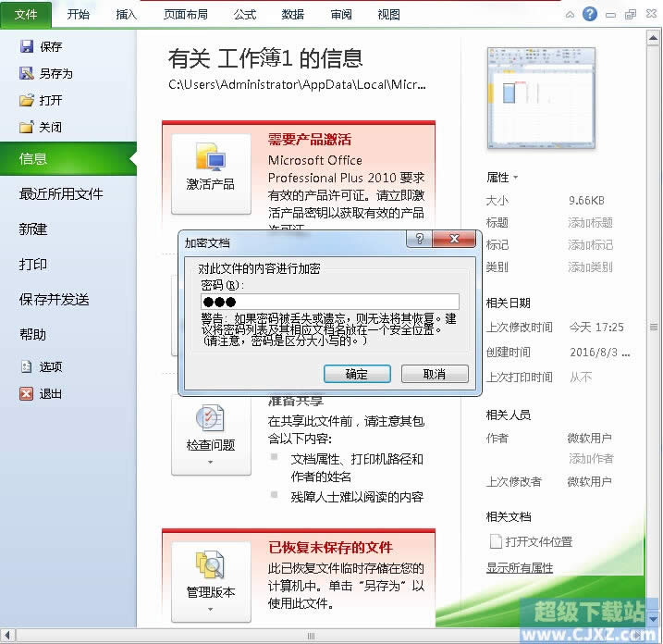Click the file size value 9.66KB

coord(586,200)
